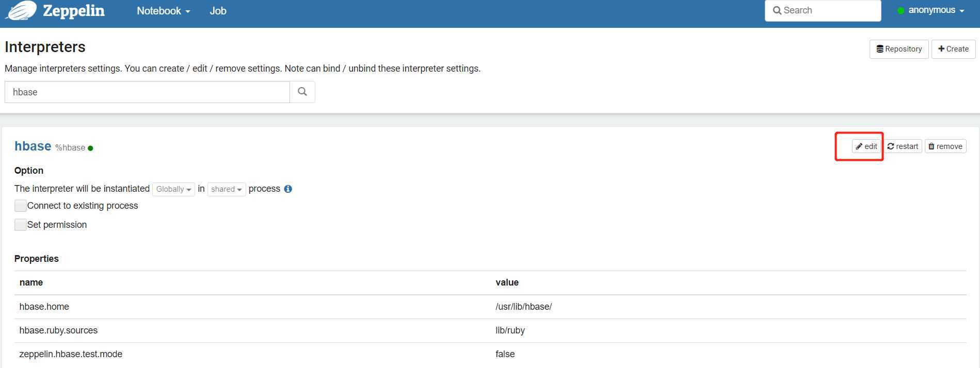Viewport: 980px width, 368px height.
Task: Go to the Job page
Action: tap(218, 11)
